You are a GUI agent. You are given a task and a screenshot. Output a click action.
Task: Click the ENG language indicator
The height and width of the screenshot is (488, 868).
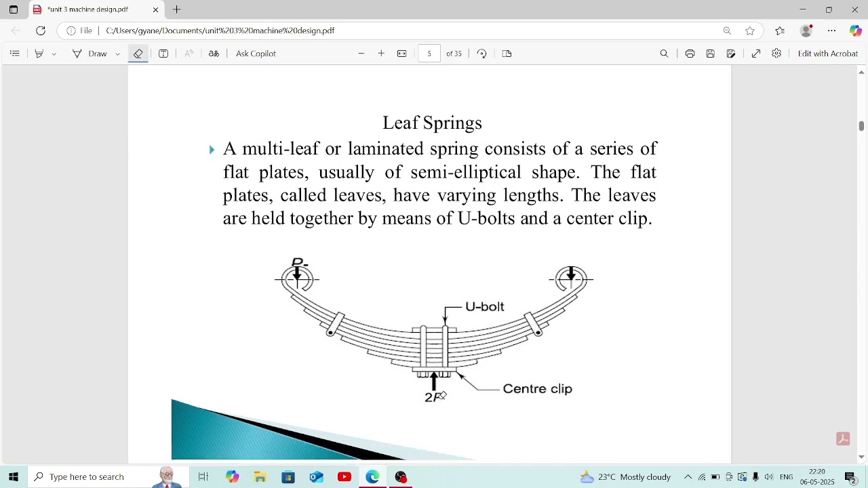787,477
